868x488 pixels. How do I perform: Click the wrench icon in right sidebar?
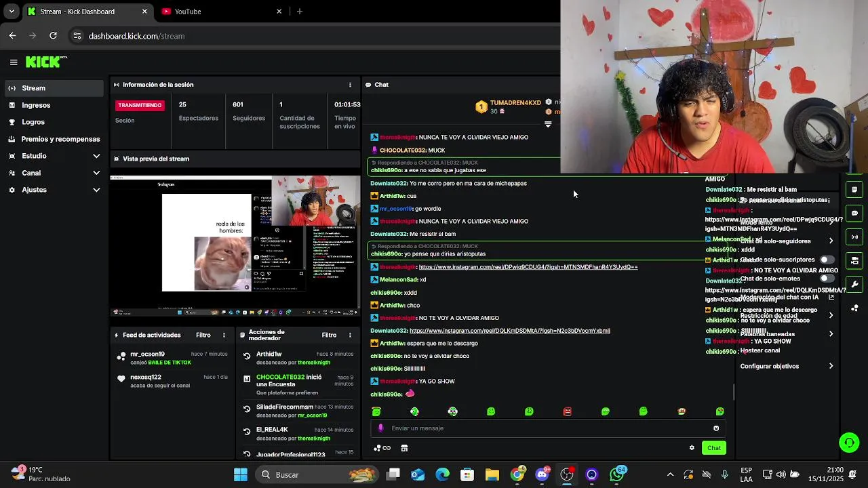(x=854, y=285)
